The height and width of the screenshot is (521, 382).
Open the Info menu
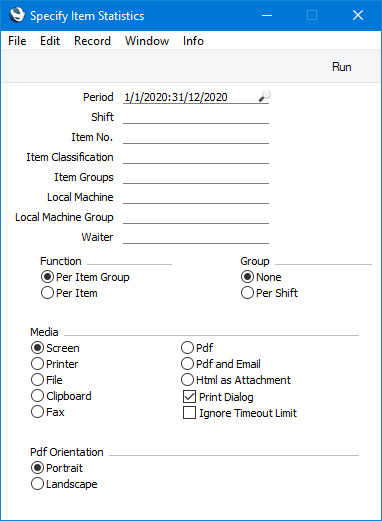(193, 41)
